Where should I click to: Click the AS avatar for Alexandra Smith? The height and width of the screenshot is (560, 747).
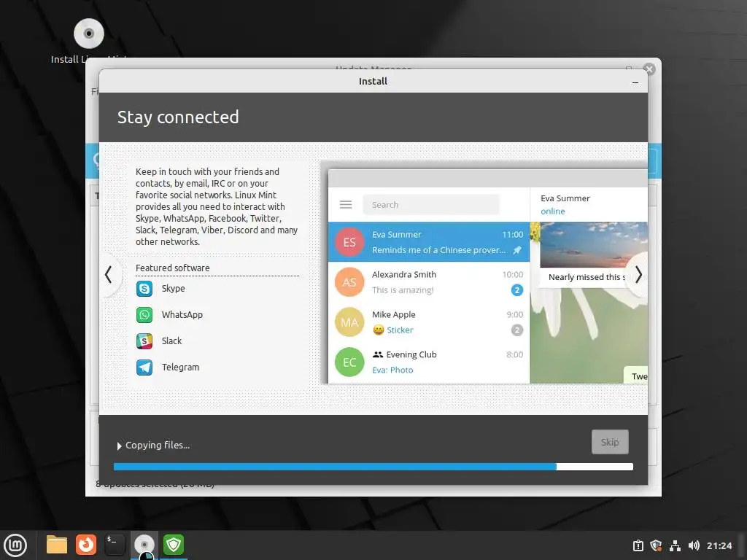[349, 282]
